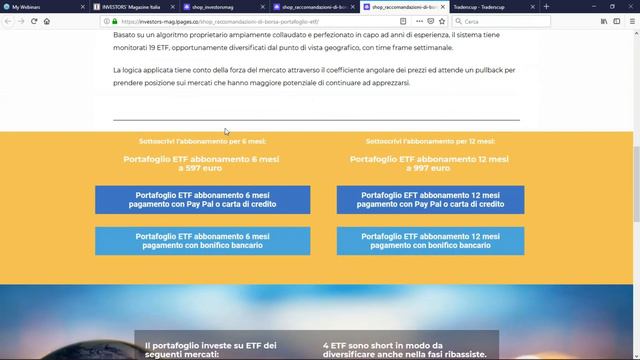Click 'Portafoglio ETF abbonamento 6 mesi a 597 euro'
The width and height of the screenshot is (640, 360).
(201, 164)
